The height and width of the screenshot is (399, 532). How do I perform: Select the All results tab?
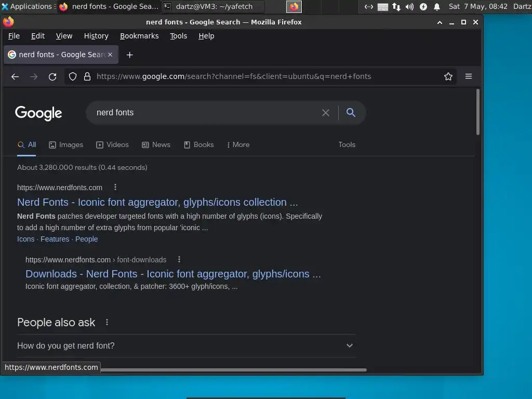[x=26, y=145]
